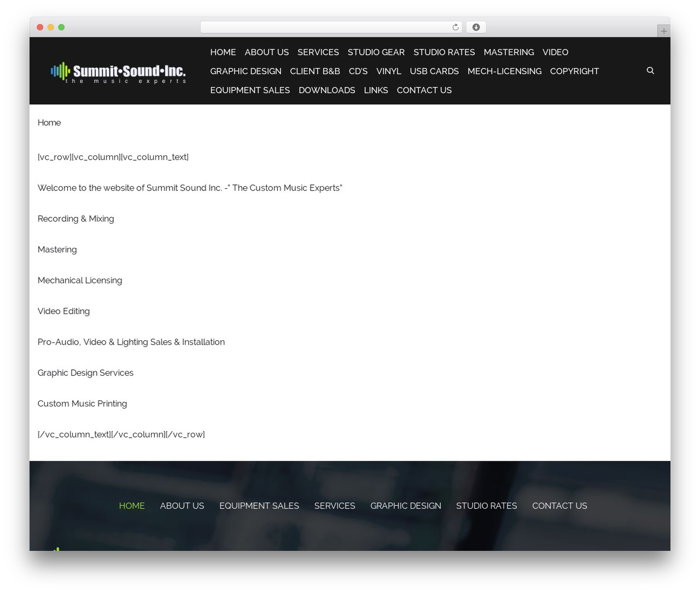Select the Client B&B menu item
Viewport: 700px width, 593px height.
[315, 71]
